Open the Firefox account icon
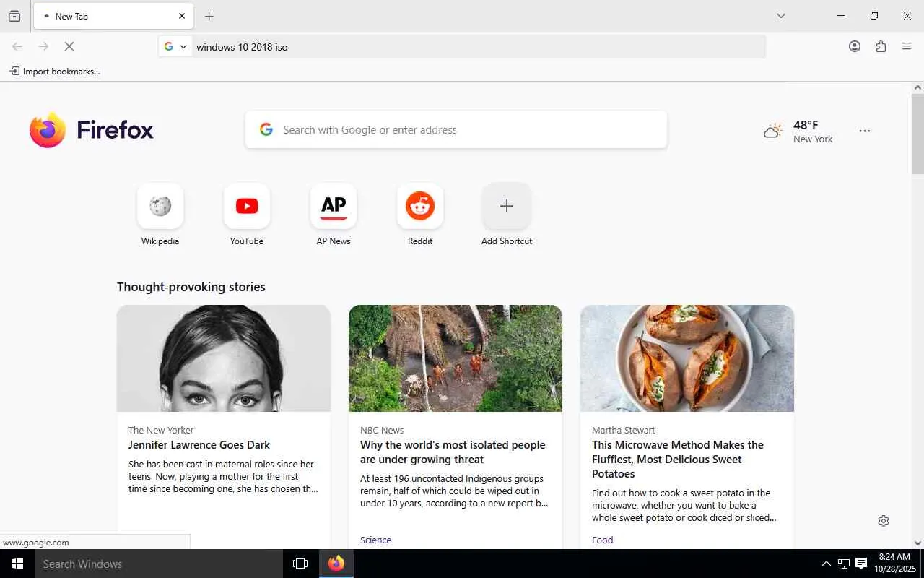 [855, 46]
